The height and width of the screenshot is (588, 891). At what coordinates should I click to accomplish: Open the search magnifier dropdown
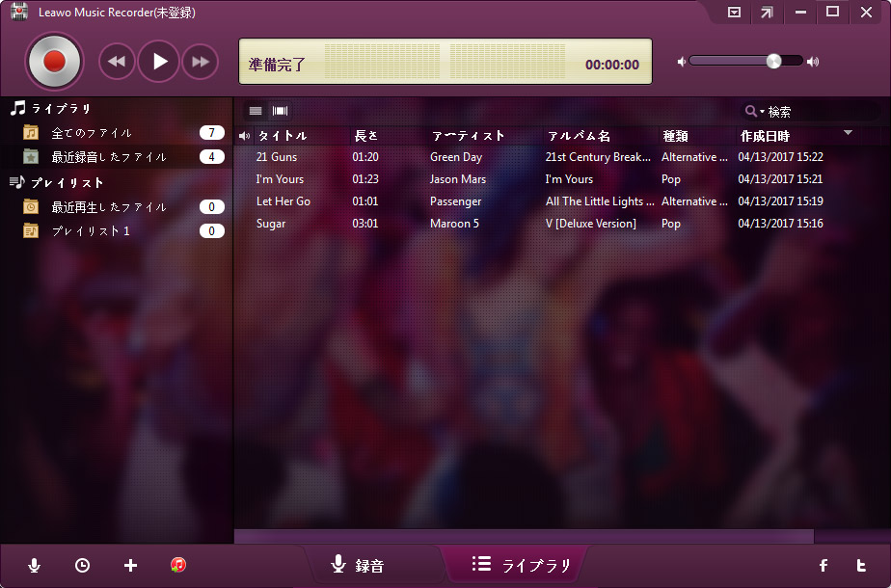pyautogui.click(x=754, y=112)
